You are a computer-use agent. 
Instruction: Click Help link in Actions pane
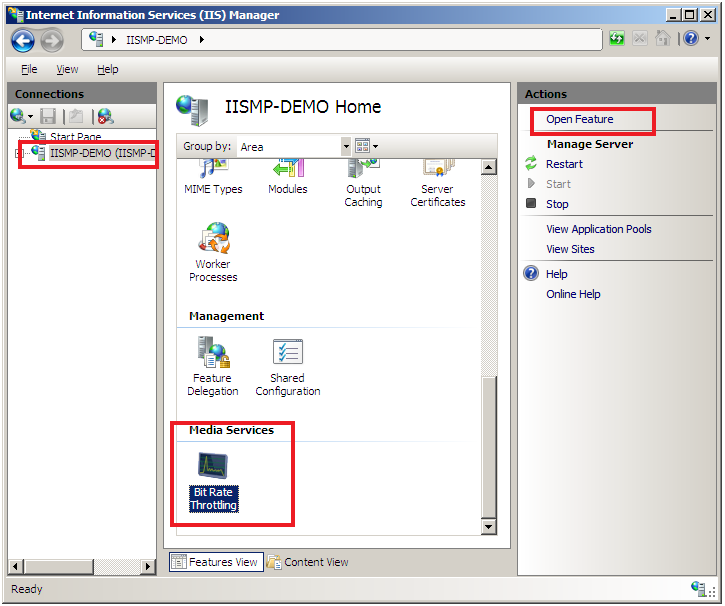(x=557, y=275)
